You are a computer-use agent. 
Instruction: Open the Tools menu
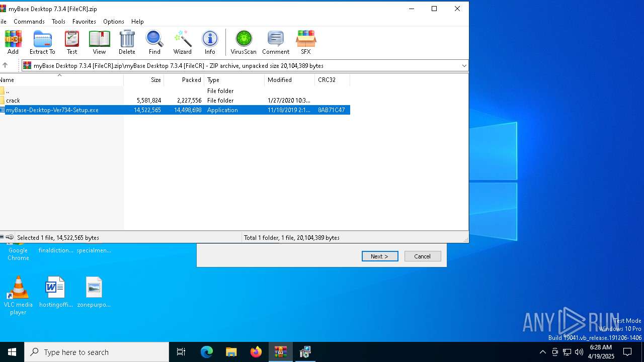pos(58,22)
